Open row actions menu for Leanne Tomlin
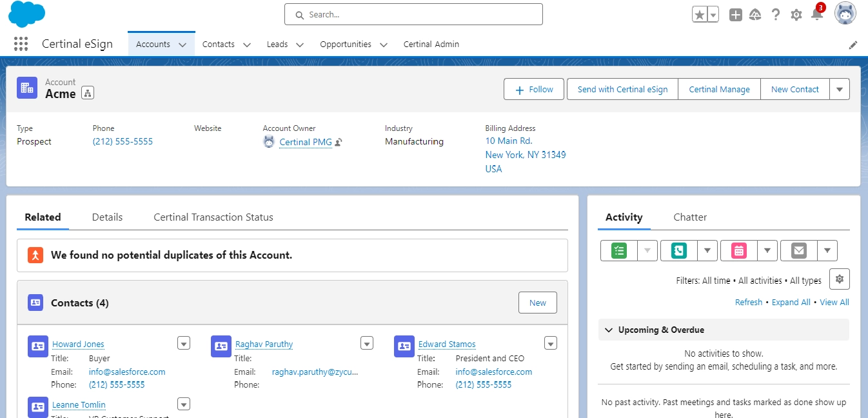The height and width of the screenshot is (418, 868). click(x=184, y=404)
